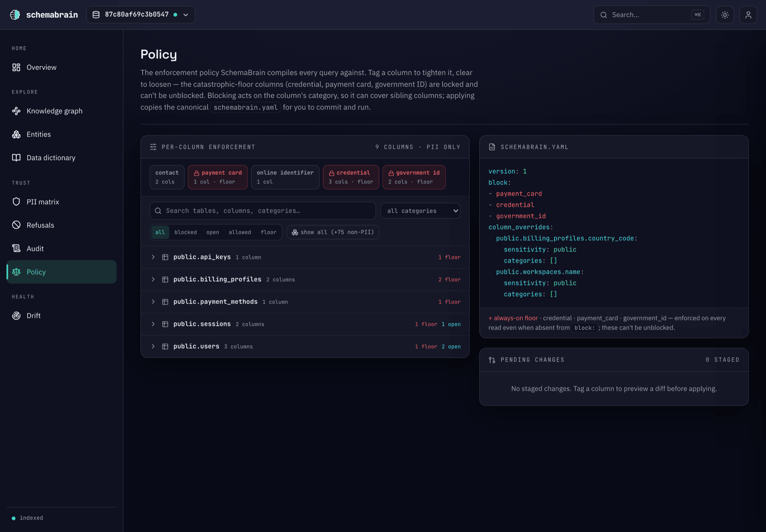Expand the public.billing_profiles row
Screen dimensions: 766x532
pyautogui.click(x=305, y=280)
